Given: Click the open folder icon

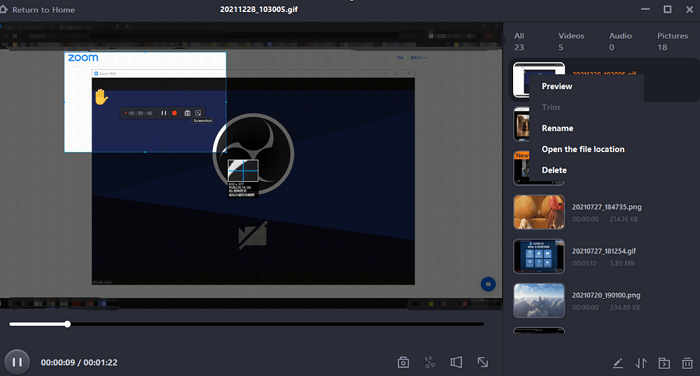Looking at the screenshot, I should pos(664,363).
